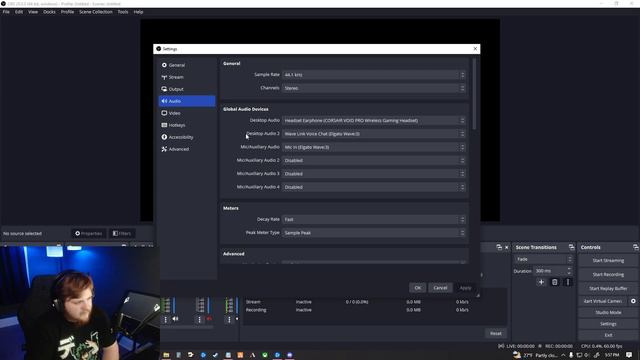Switch to the Stream settings tab
Viewport: 640px width, 360px height.
(x=187, y=77)
